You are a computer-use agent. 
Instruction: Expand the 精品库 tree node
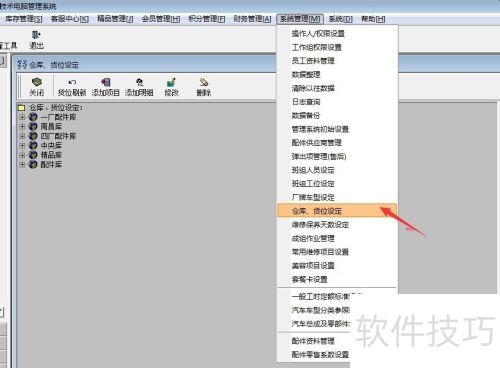coord(22,155)
